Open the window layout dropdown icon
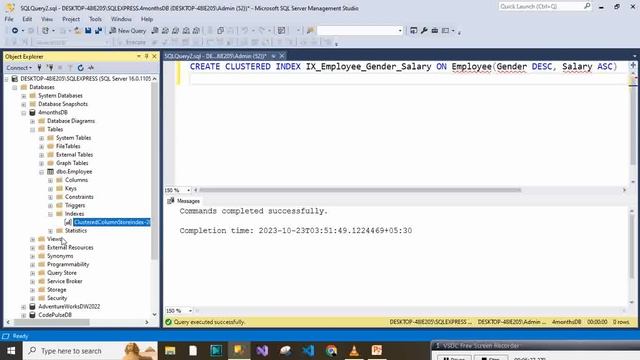The width and height of the screenshot is (640, 360). point(448,31)
